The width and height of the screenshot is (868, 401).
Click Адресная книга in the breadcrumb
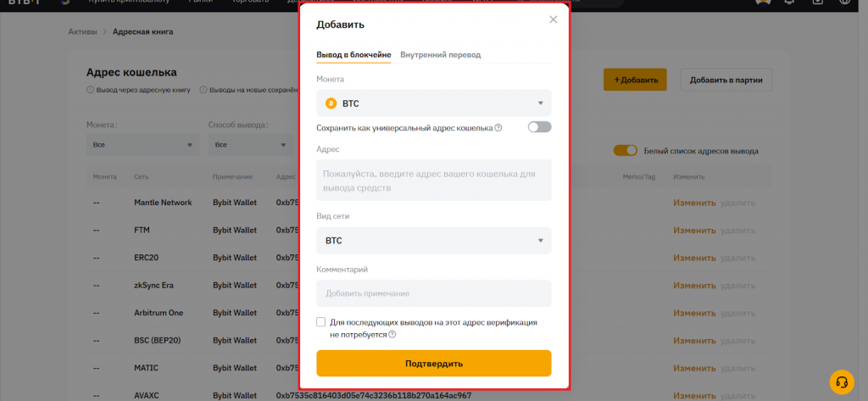click(142, 31)
